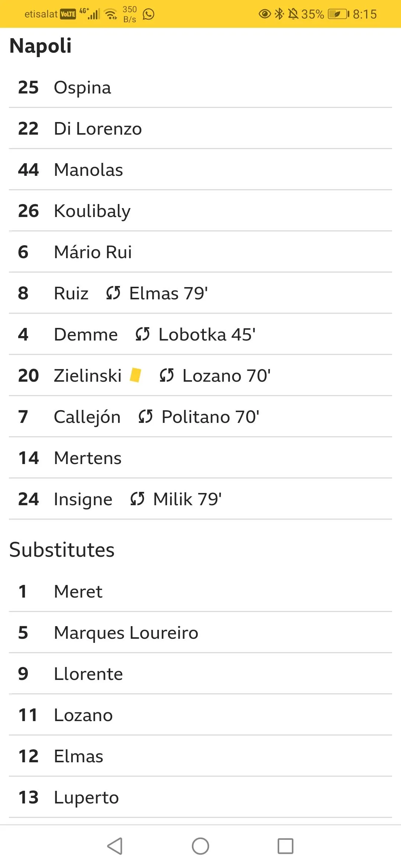Select Llorente from the substitutes list
This screenshot has height=868, width=401.
(x=88, y=674)
